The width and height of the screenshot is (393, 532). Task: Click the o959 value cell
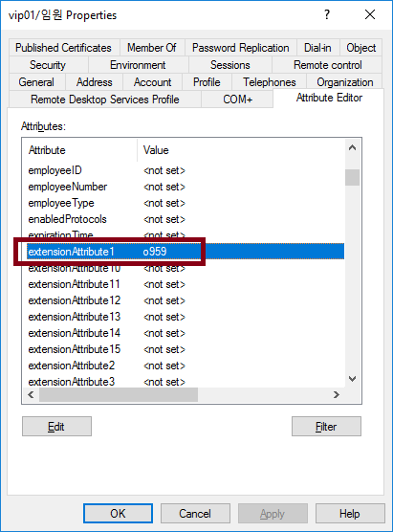(x=155, y=252)
